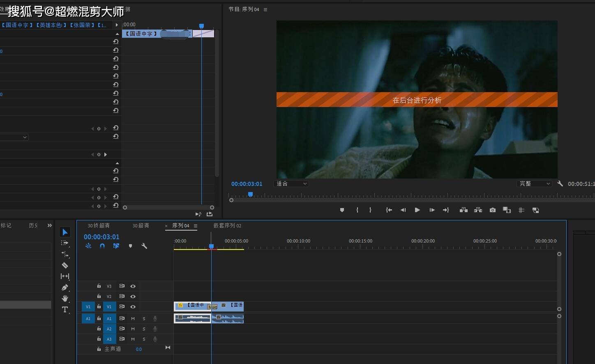Viewport: 595px width, 364px height.
Task: Click play audio only button in effect controls
Action: pyautogui.click(x=198, y=214)
